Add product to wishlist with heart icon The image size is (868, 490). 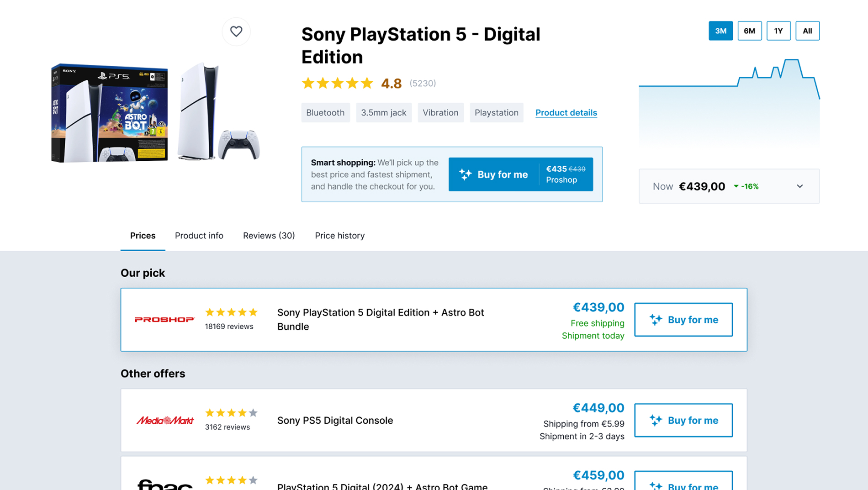click(236, 32)
